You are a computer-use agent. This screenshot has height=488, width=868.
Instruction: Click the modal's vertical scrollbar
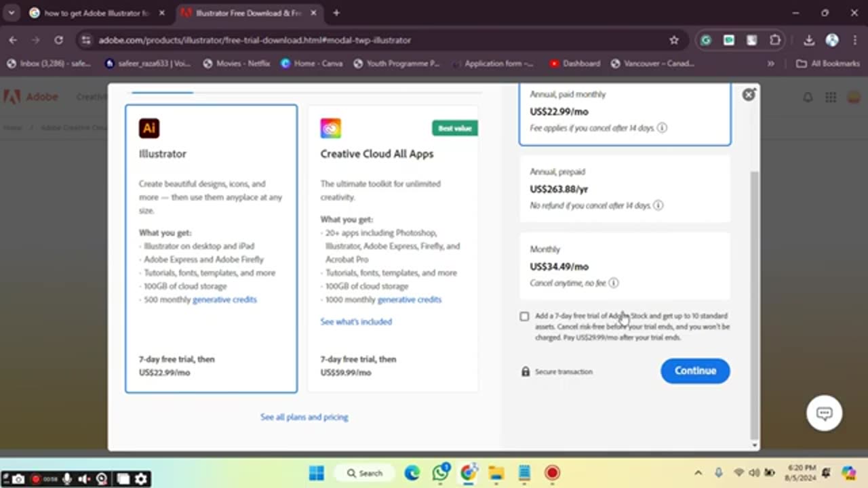pos(754,305)
